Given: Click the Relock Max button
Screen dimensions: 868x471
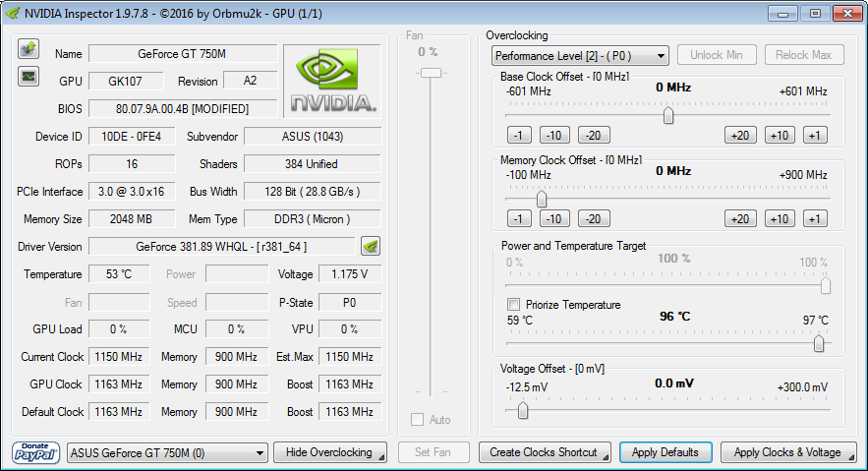Looking at the screenshot, I should point(804,55).
